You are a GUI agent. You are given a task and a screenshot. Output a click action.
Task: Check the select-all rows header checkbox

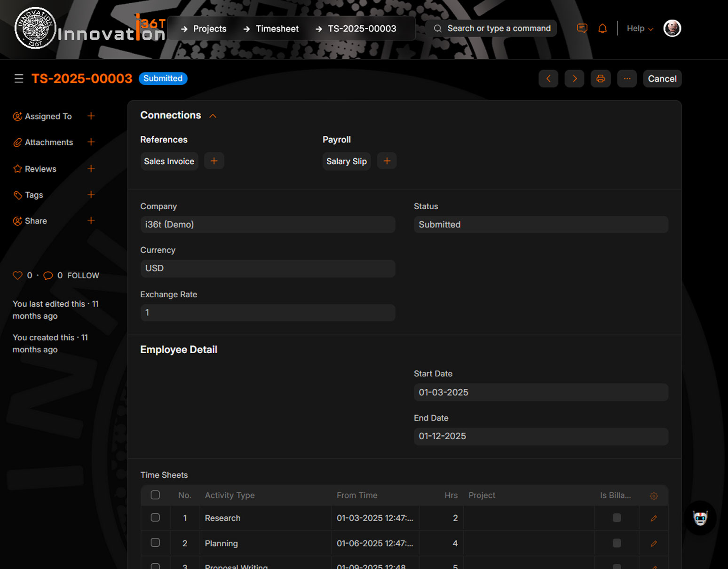[x=155, y=495]
